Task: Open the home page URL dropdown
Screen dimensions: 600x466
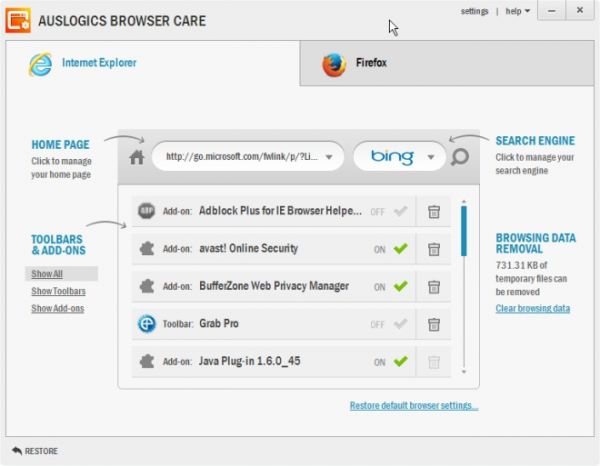Action: coord(329,157)
